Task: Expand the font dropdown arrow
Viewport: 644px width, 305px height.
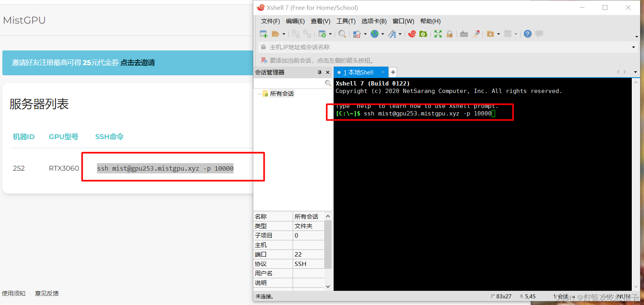Action: click(x=400, y=34)
